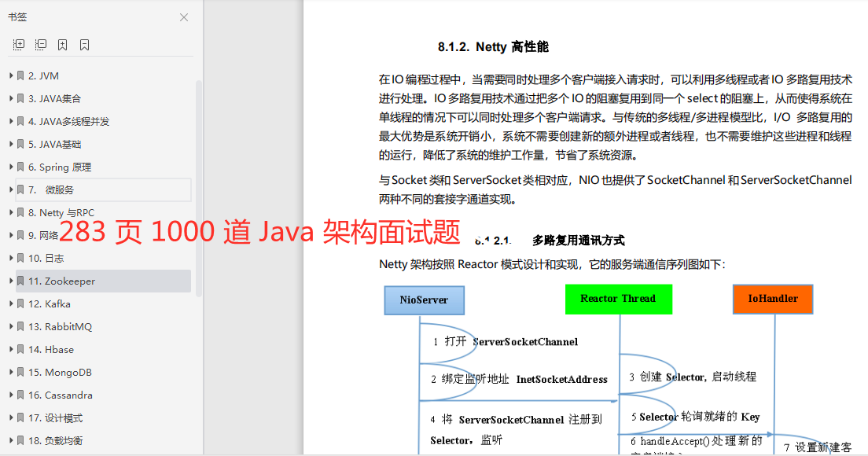This screenshot has width=868, height=456.
Task: Click the 书签 panel title
Action: tap(17, 17)
